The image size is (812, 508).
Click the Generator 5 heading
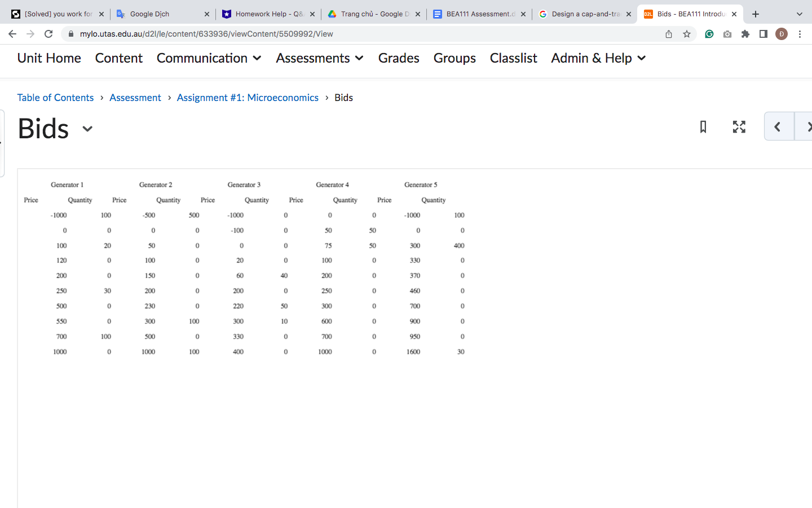(x=421, y=185)
